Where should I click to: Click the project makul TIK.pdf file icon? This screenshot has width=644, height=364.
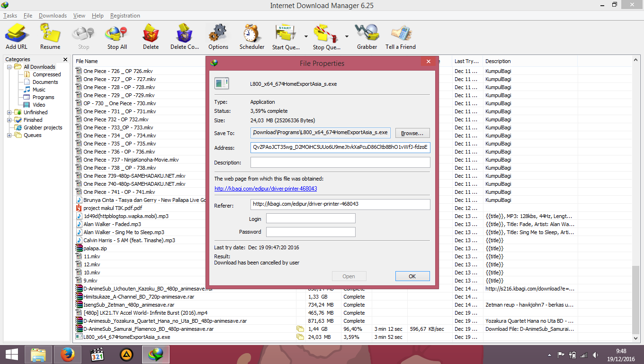coord(79,208)
